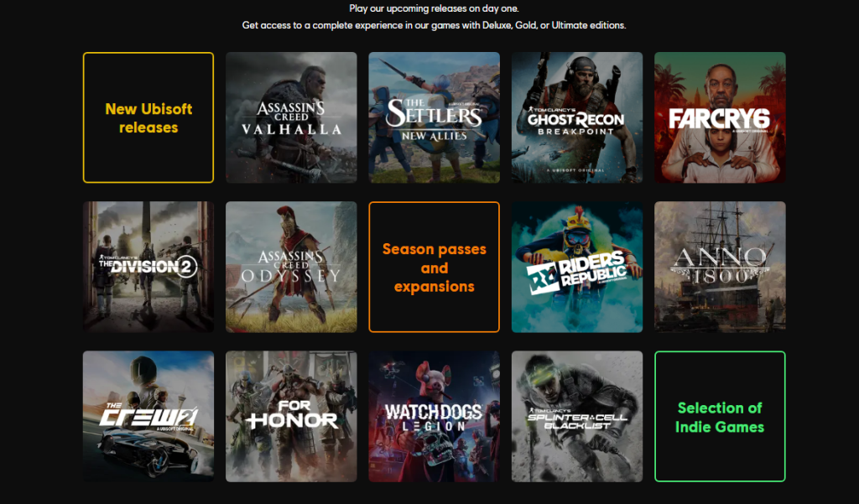This screenshot has width=859, height=504.
Task: Open Ghost Recon Breakpoint
Action: coord(577,117)
